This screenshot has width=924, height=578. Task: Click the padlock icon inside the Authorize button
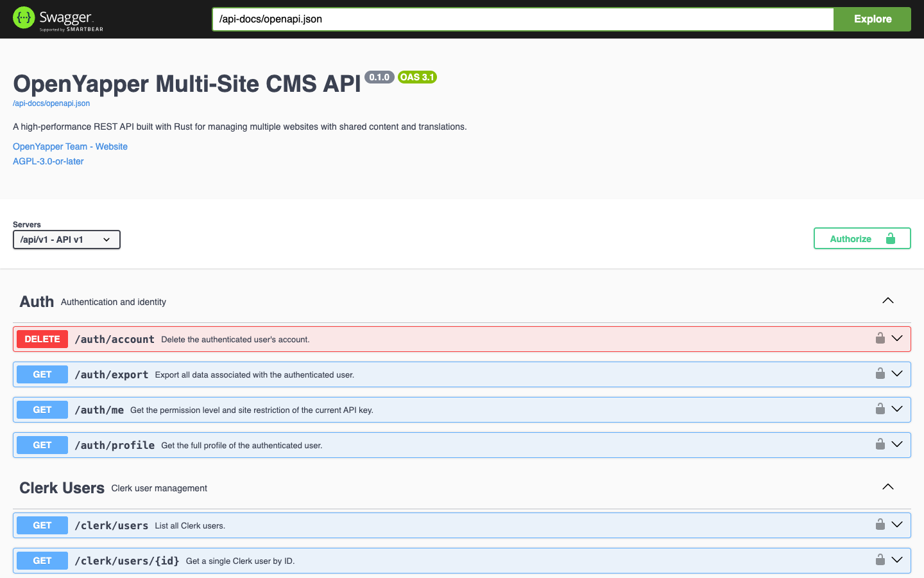890,238
